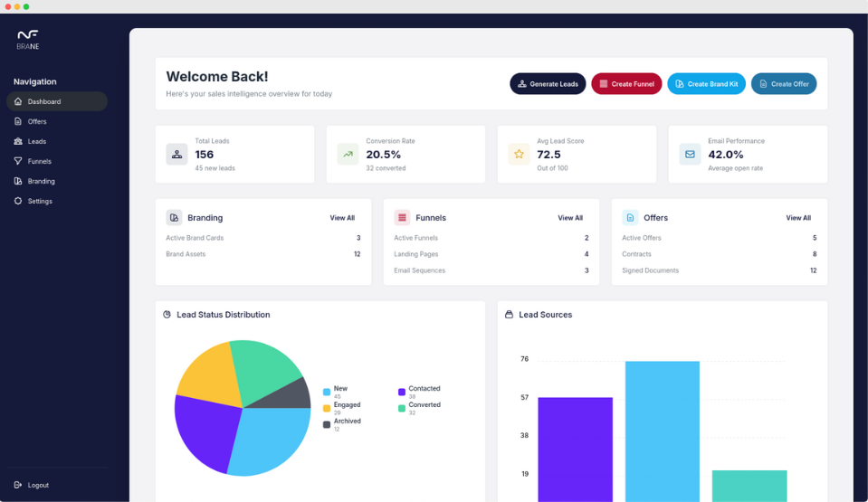
Task: Select Funnels in the sidebar
Action: (56, 161)
